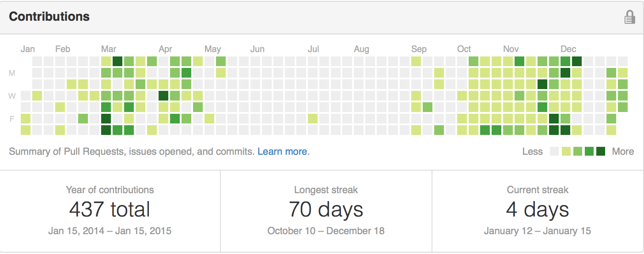
Task: Click the October 10 – December 18 date range
Action: pyautogui.click(x=326, y=231)
